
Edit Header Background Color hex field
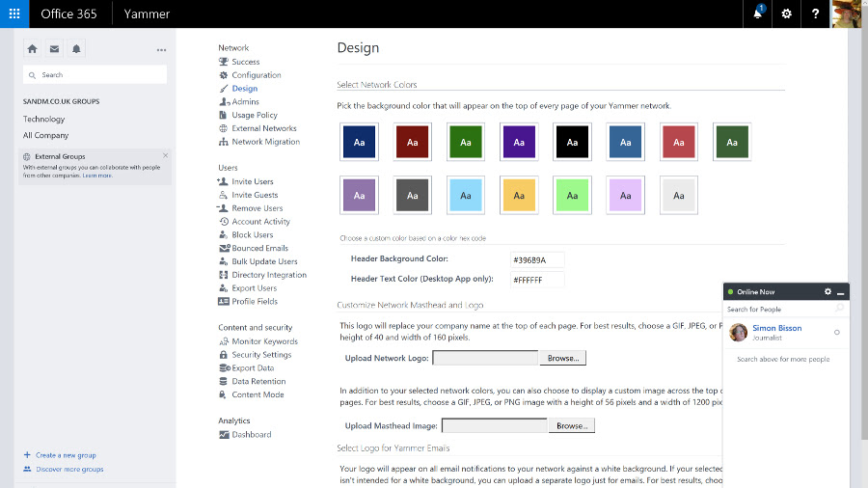537,259
